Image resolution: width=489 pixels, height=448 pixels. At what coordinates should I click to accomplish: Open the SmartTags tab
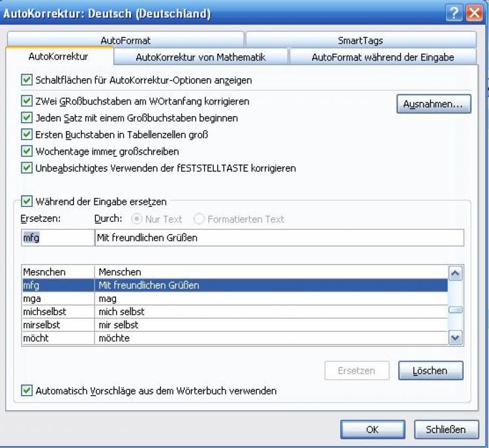361,40
